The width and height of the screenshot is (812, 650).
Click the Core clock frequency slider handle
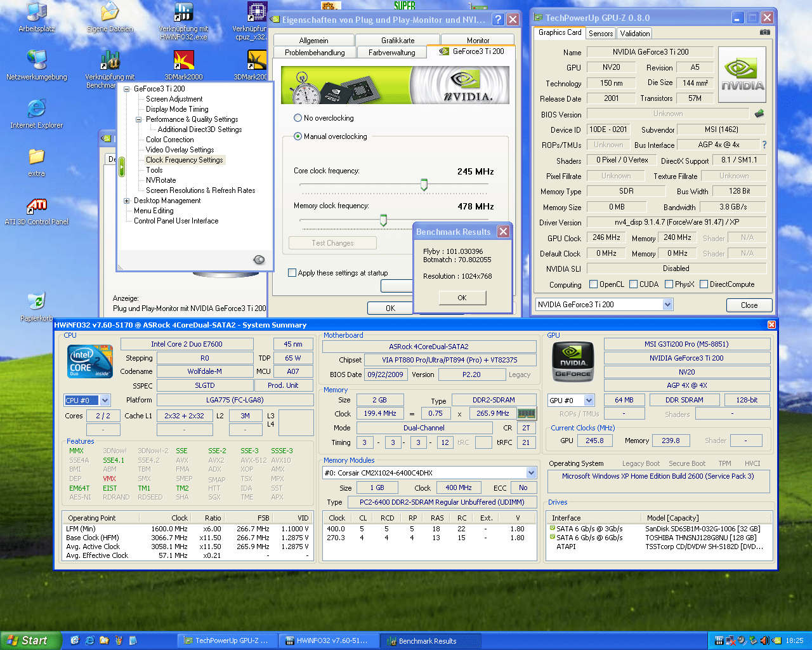[424, 185]
